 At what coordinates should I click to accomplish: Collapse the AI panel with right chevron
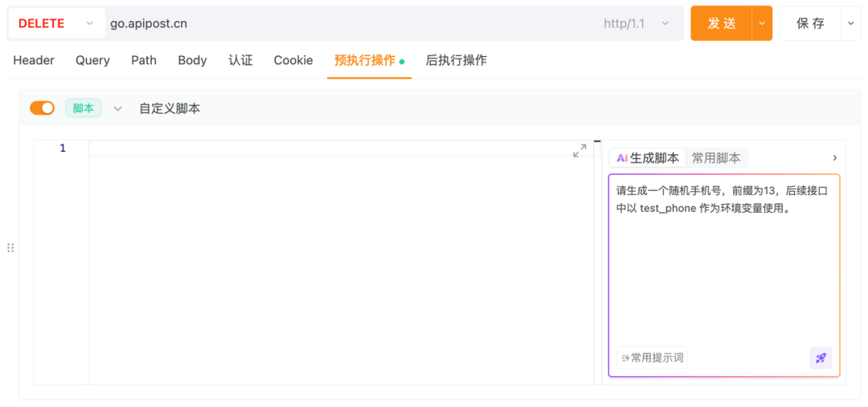(835, 158)
